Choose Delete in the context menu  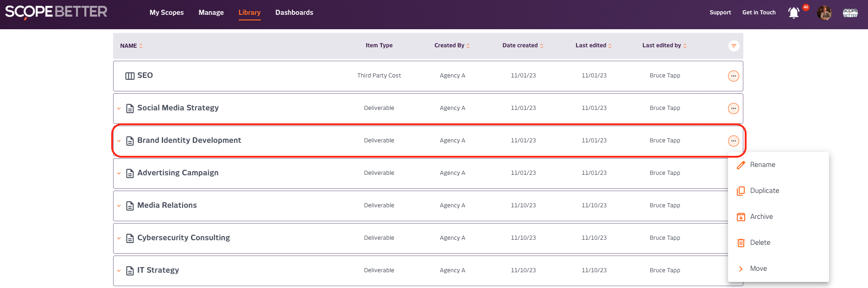(760, 243)
